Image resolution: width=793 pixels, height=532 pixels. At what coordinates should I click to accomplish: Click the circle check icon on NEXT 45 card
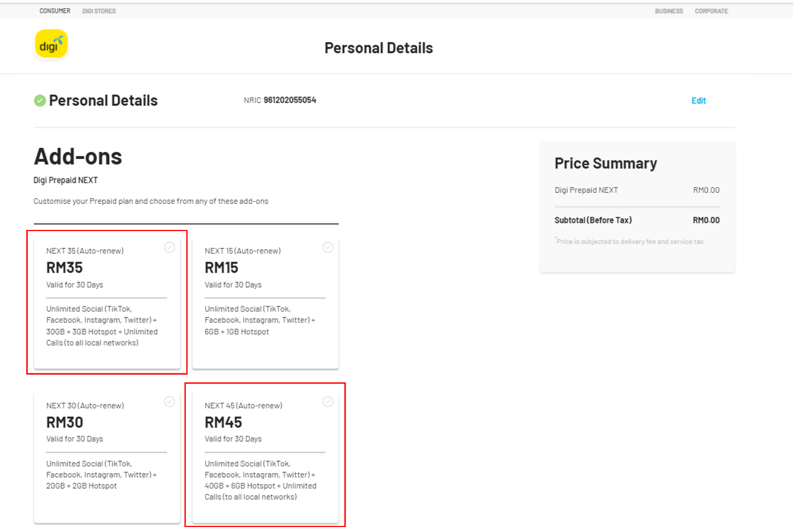[328, 402]
